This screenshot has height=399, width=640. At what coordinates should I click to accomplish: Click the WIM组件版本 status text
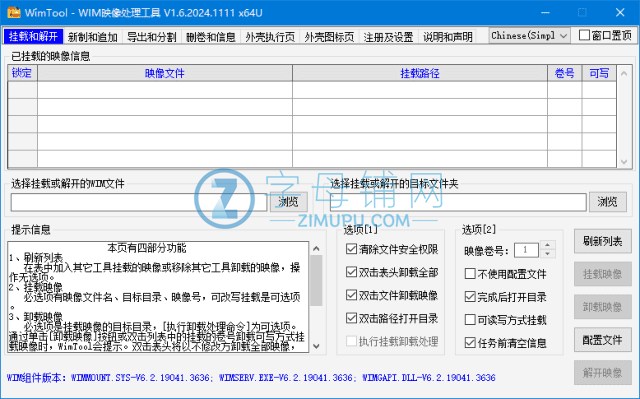click(251, 378)
